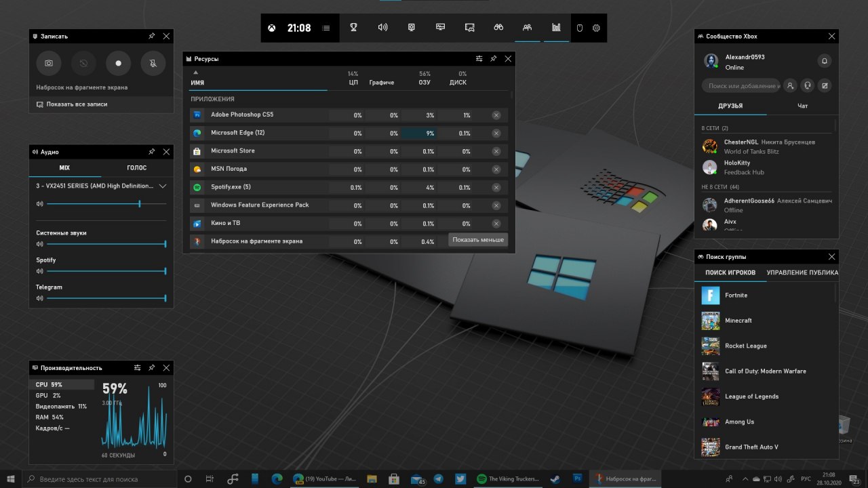
Task: Open notifications bell in Сообщество Xbox
Action: [825, 61]
